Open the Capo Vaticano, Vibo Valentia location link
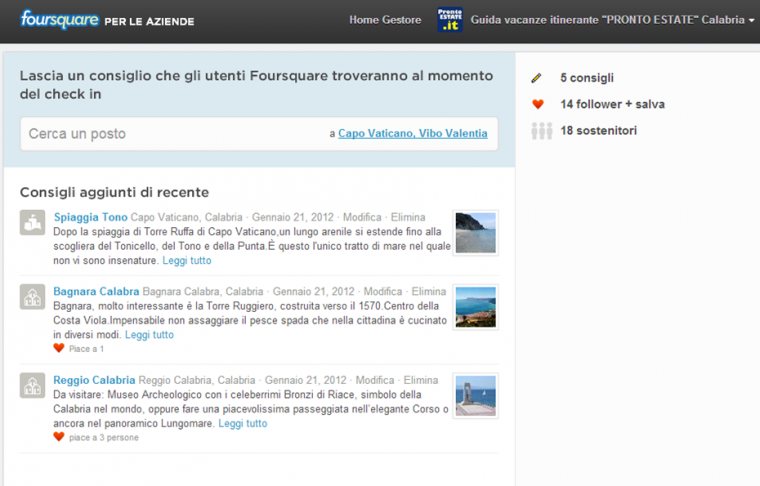Viewport: 760px width, 486px height. point(412,133)
